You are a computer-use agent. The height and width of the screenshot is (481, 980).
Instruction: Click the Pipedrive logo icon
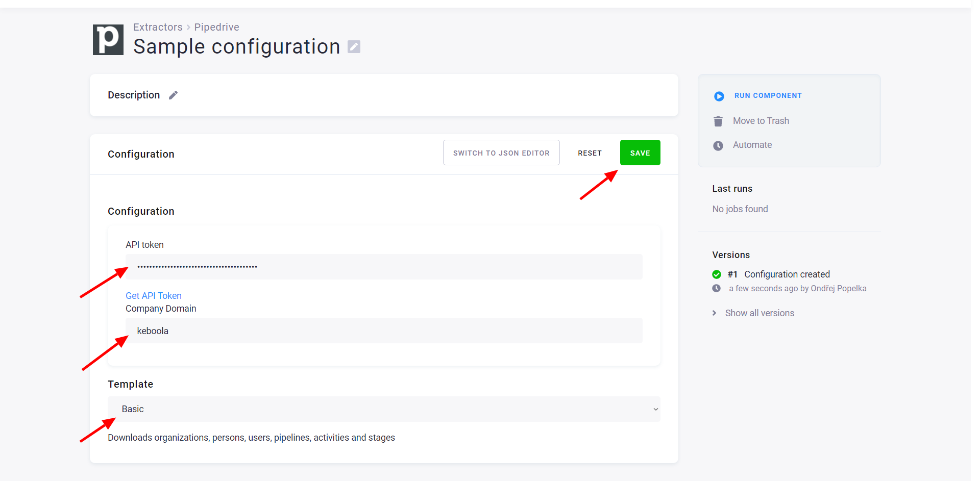[x=108, y=40]
